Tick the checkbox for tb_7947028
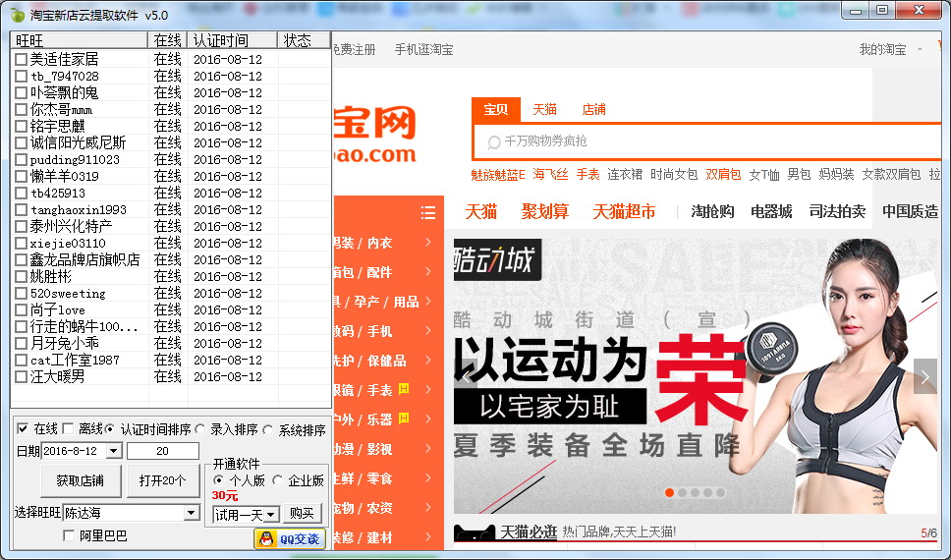The image size is (951, 560). pyautogui.click(x=22, y=77)
